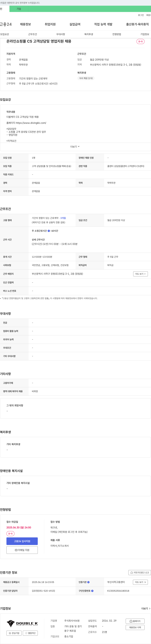The width and height of the screenshot is (151, 644).
Task: Click the star icon on 관심기업
Action: click(10, 633)
